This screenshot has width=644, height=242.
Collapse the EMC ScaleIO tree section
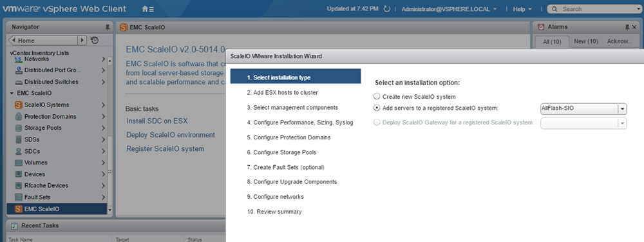[12, 94]
